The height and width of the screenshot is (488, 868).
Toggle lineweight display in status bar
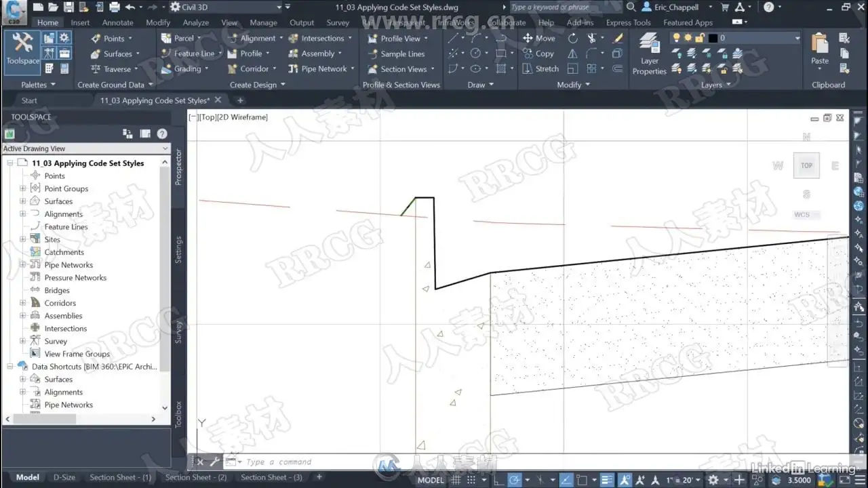point(607,480)
